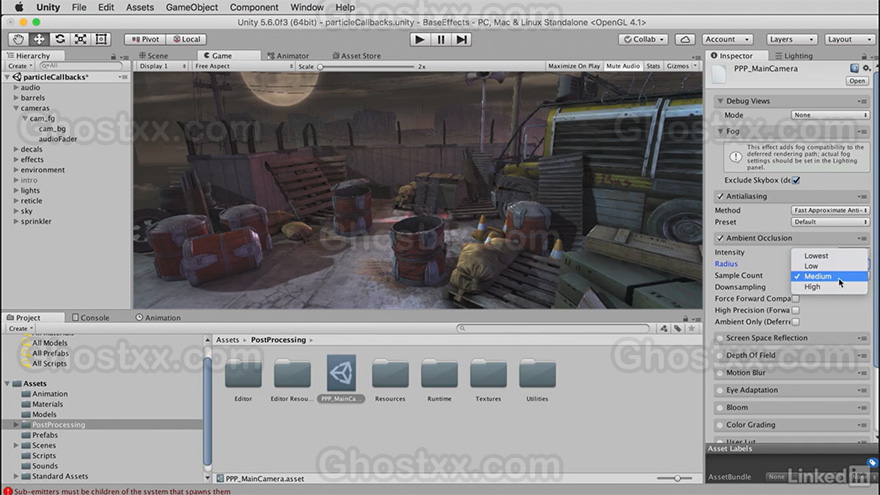Select the Rotate tool
This screenshot has height=495, width=880.
point(60,39)
